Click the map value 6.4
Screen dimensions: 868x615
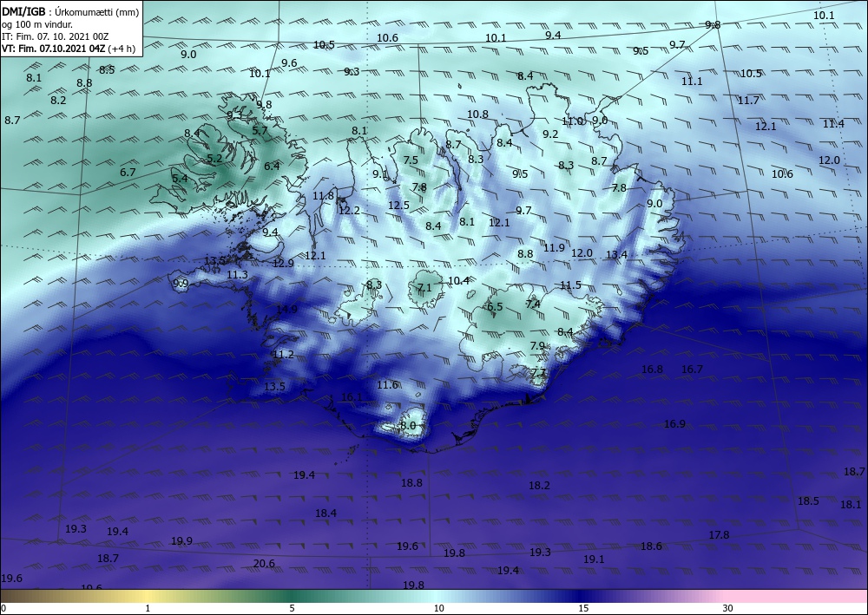(272, 166)
